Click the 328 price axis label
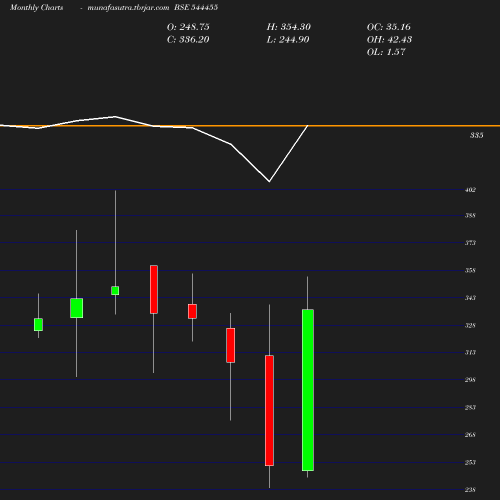Screen dimensions: 500x500 (x=470, y=325)
